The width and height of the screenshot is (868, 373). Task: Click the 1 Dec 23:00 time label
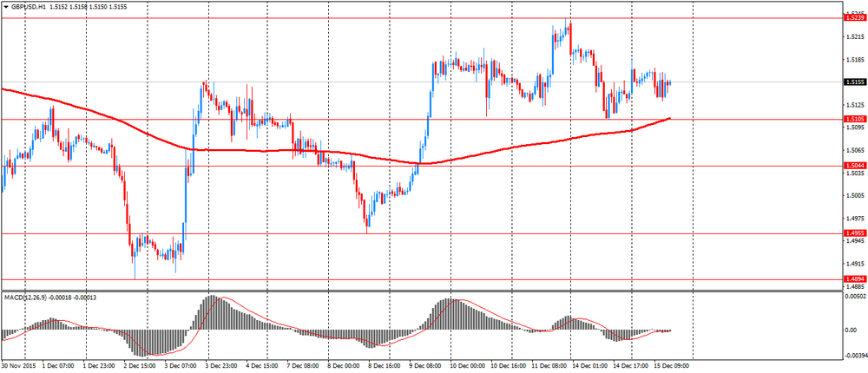point(99,366)
